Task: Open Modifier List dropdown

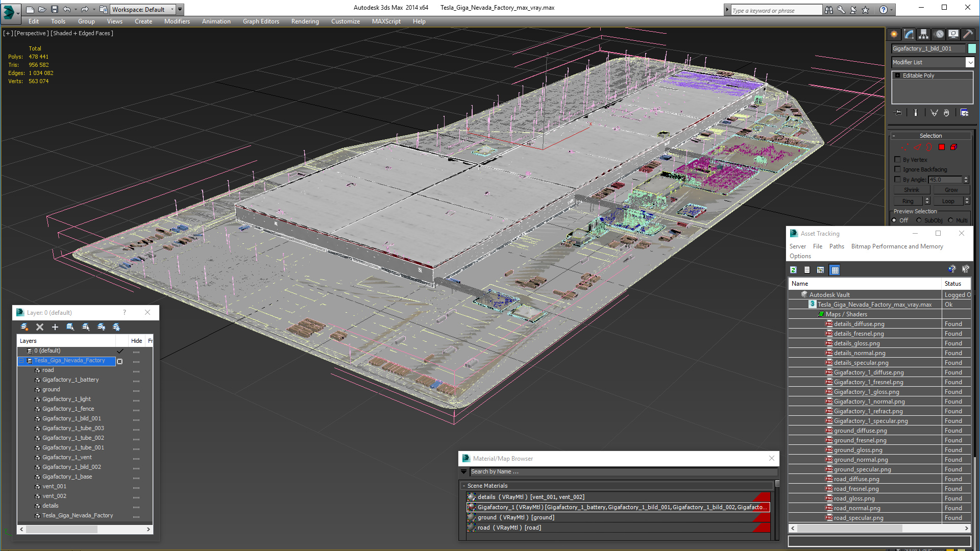Action: click(970, 62)
